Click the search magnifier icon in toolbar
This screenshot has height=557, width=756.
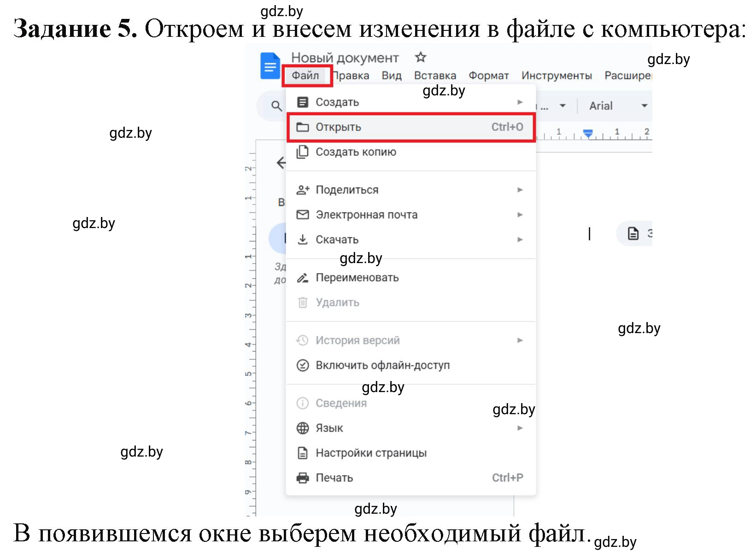tap(276, 106)
